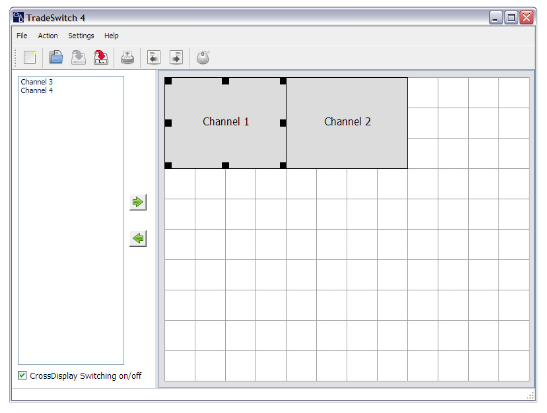Open the Settings menu
Viewport: 547px width, 413px height.
tap(81, 36)
